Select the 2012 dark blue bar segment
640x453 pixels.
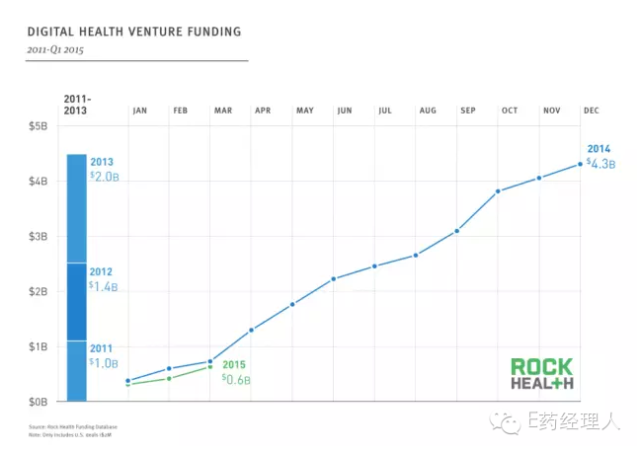pyautogui.click(x=76, y=302)
